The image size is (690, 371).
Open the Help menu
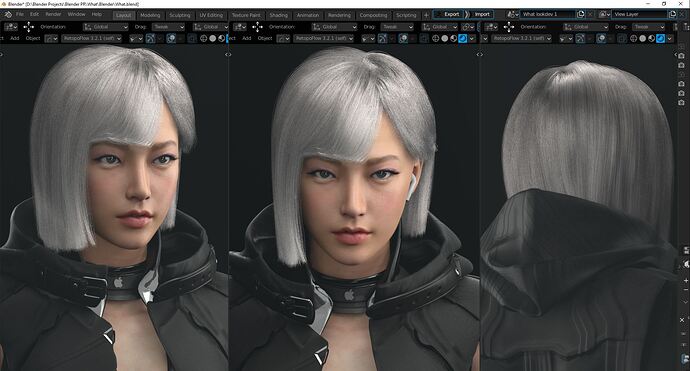[x=96, y=14]
